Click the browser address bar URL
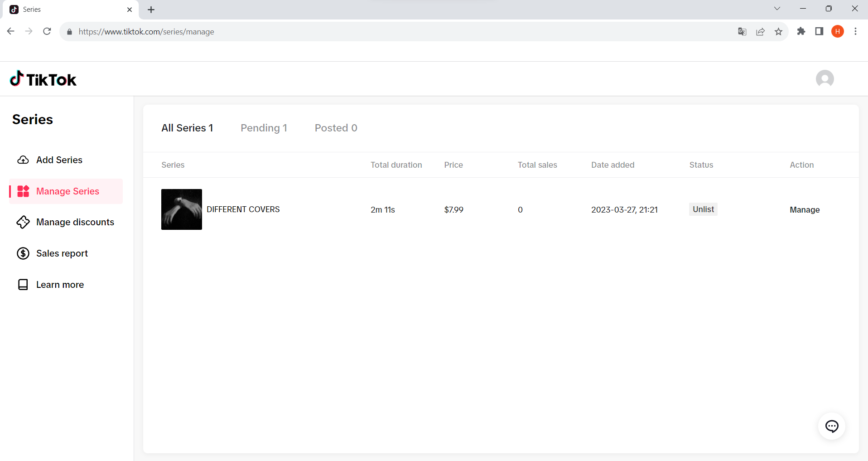This screenshot has height=461, width=868. click(x=146, y=32)
